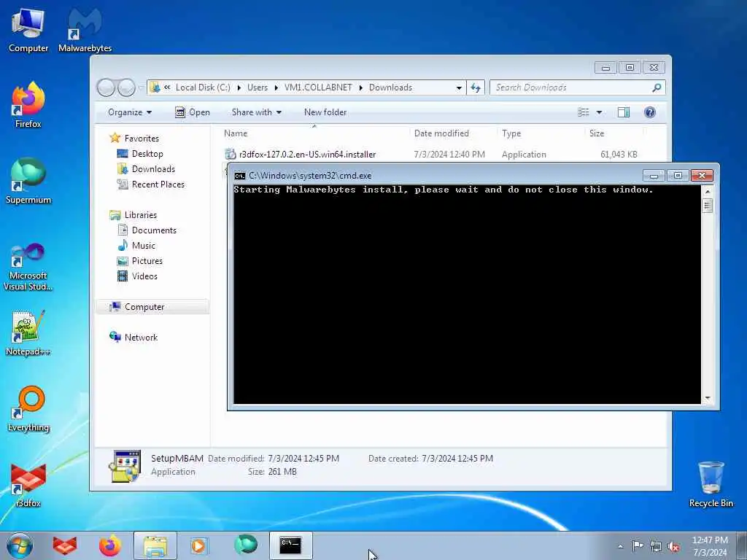Viewport: 747px width, 560px height.
Task: Show hidden tray icons arrow
Action: click(620, 547)
